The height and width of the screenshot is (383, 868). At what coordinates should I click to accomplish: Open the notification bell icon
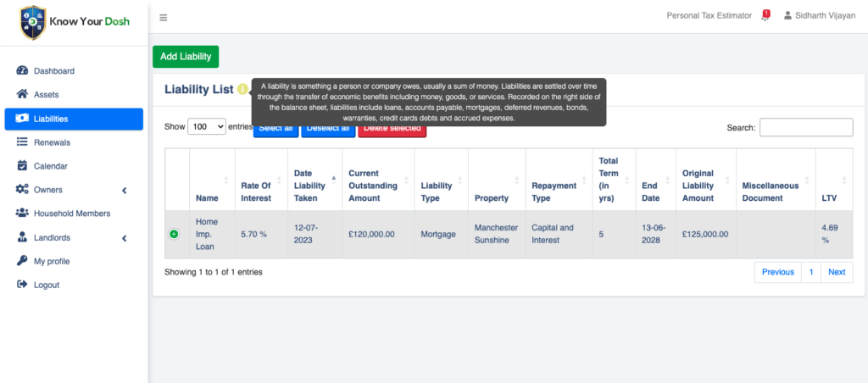tap(765, 15)
